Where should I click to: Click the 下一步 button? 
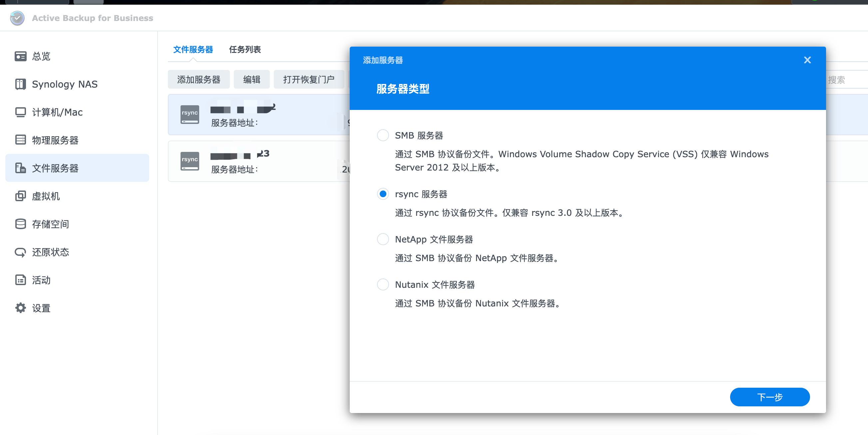770,397
